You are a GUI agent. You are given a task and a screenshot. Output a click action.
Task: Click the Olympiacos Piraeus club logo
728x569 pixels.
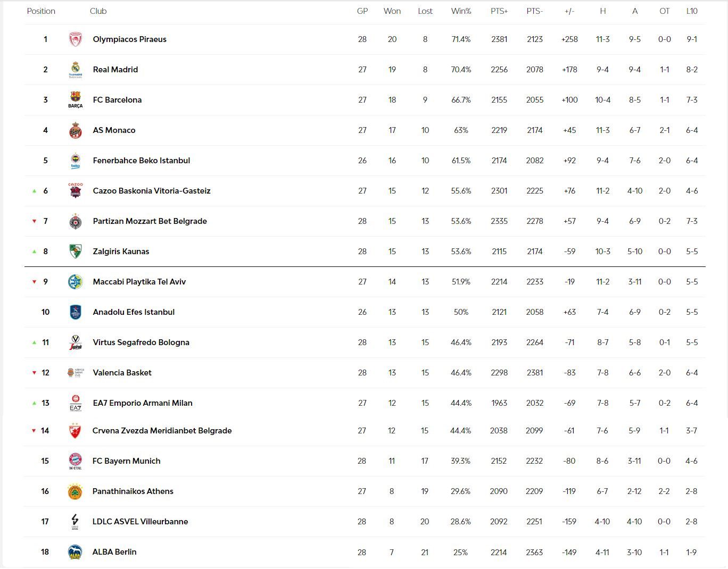click(x=76, y=39)
